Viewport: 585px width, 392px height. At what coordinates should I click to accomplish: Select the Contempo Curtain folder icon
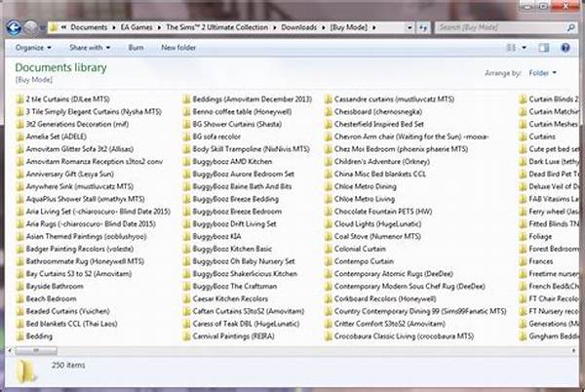tap(329, 261)
